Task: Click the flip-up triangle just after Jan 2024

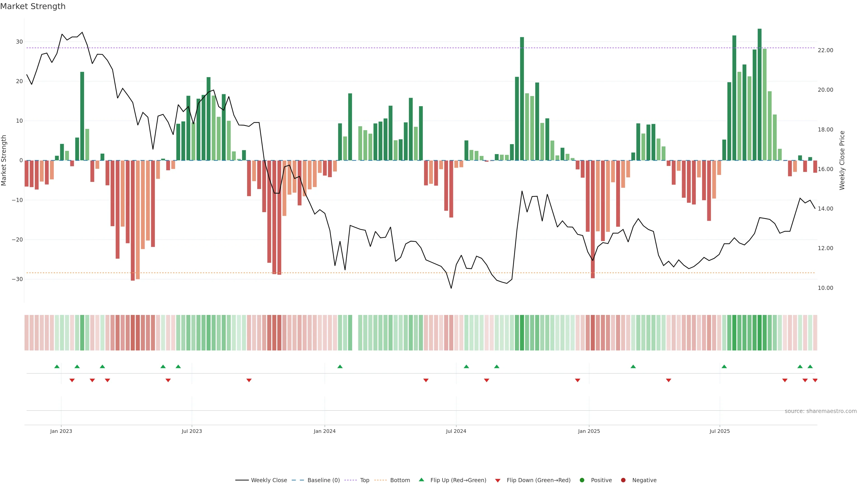Action: (x=340, y=366)
